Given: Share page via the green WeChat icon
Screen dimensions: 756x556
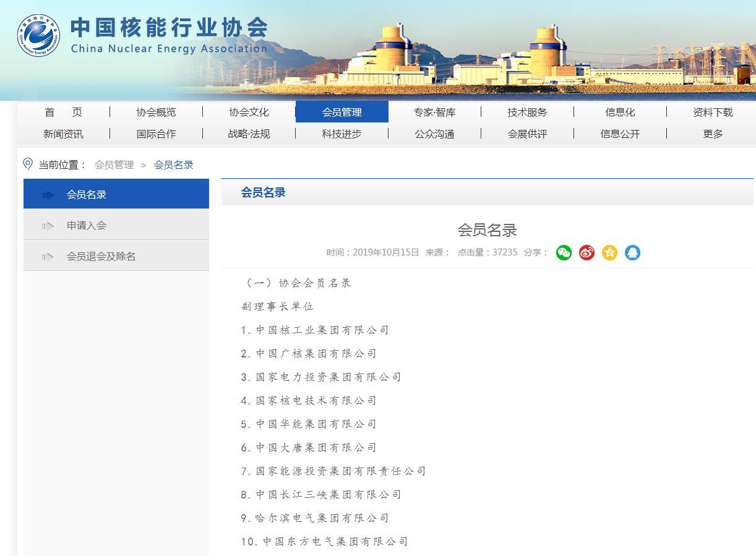Looking at the screenshot, I should [x=564, y=252].
